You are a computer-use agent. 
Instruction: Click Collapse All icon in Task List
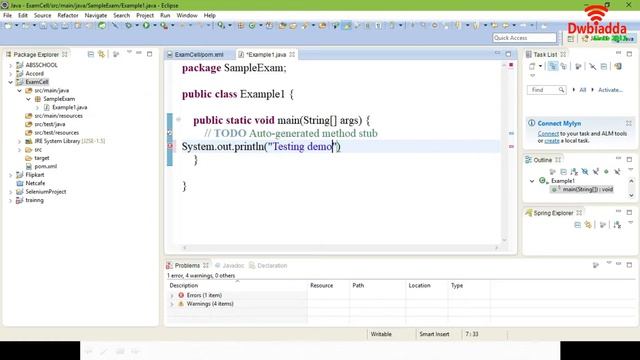[x=604, y=66]
